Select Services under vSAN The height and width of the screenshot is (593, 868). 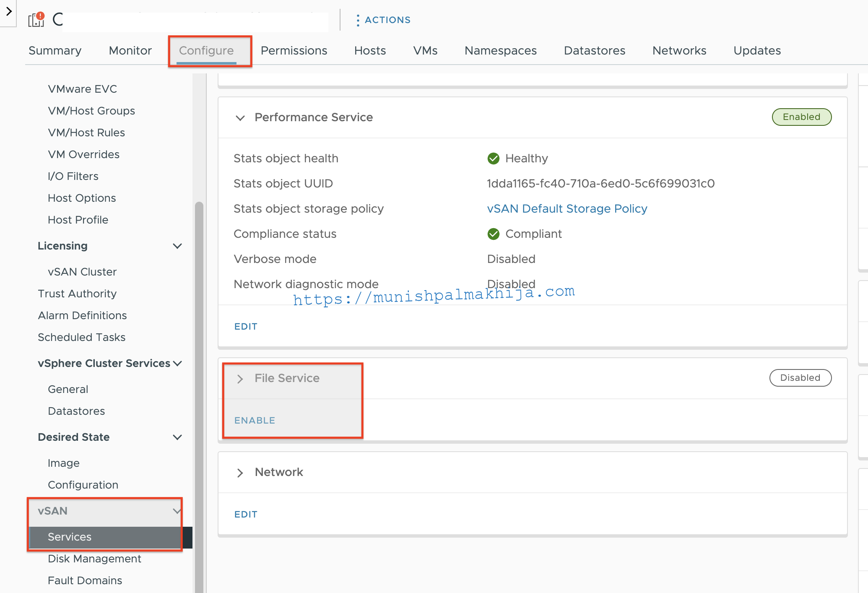111,537
